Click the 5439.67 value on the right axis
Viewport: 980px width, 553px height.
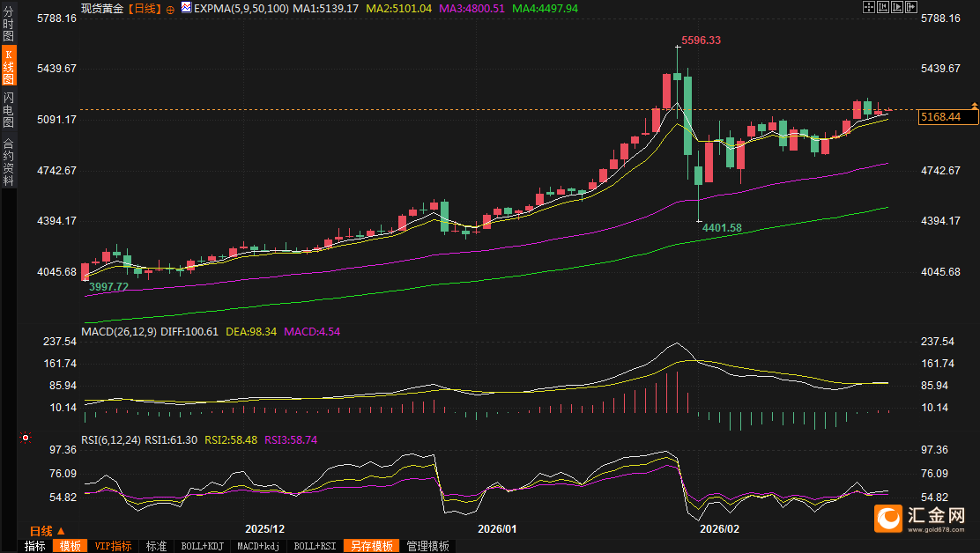[x=940, y=69]
